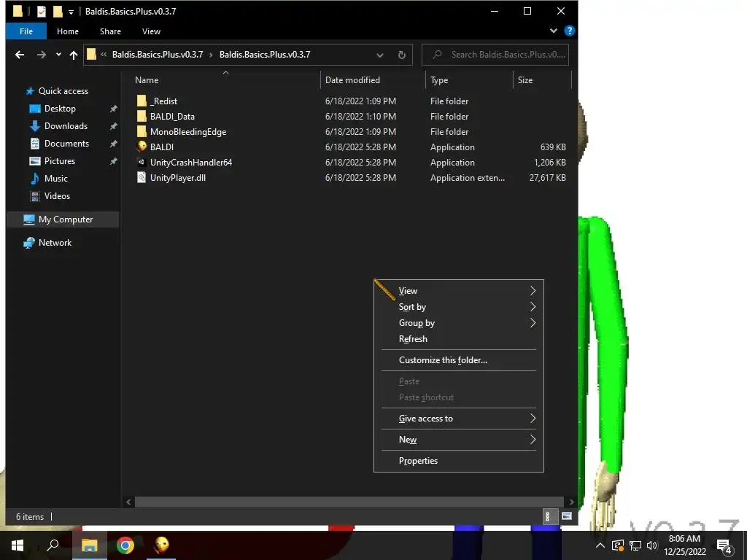This screenshot has height=560, width=747.
Task: Open the Home ribbon tab
Action: pyautogui.click(x=68, y=31)
